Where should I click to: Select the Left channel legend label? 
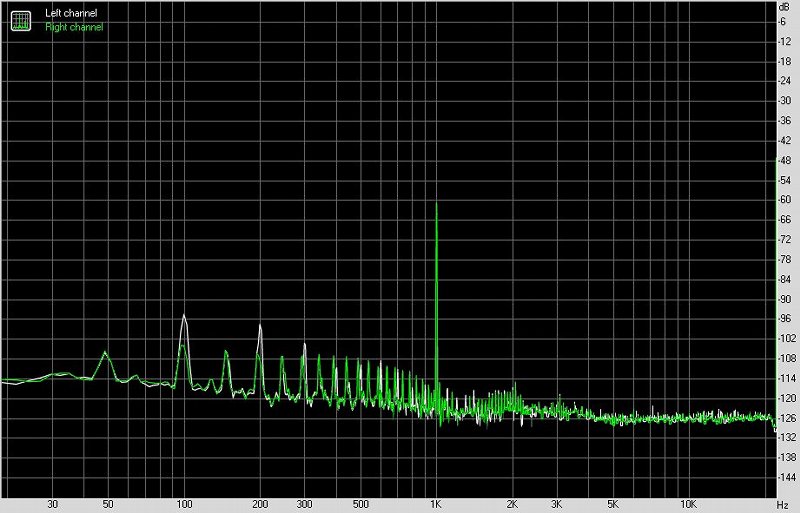71,13
